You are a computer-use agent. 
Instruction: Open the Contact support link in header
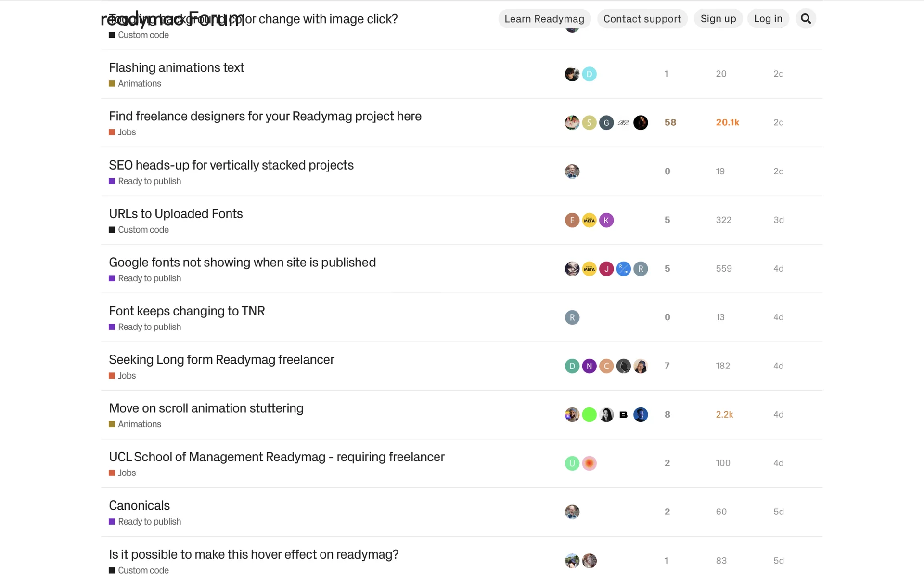coord(642,19)
